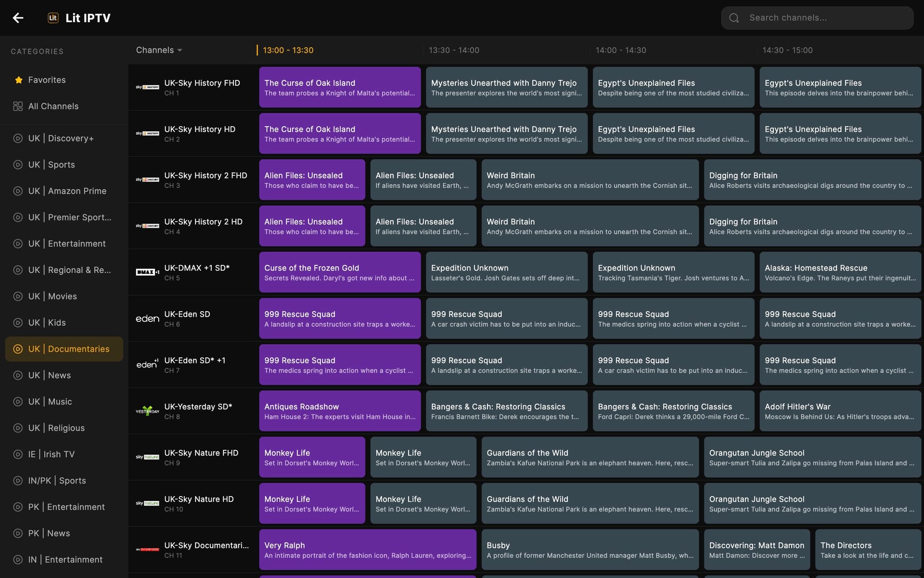Click the Favorites star icon
This screenshot has height=578, width=924.
click(19, 80)
